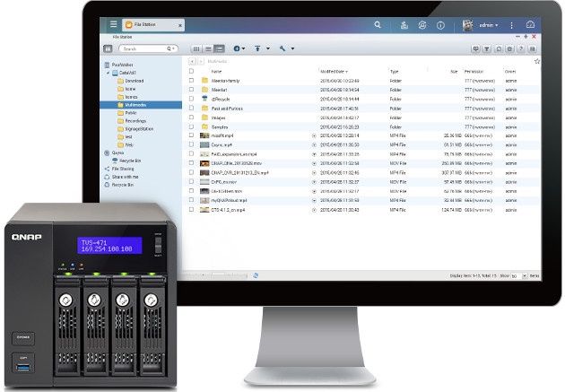Check the myQNAPcloud.mp4 checkbox
This screenshot has width=565, height=392.
[x=191, y=200]
